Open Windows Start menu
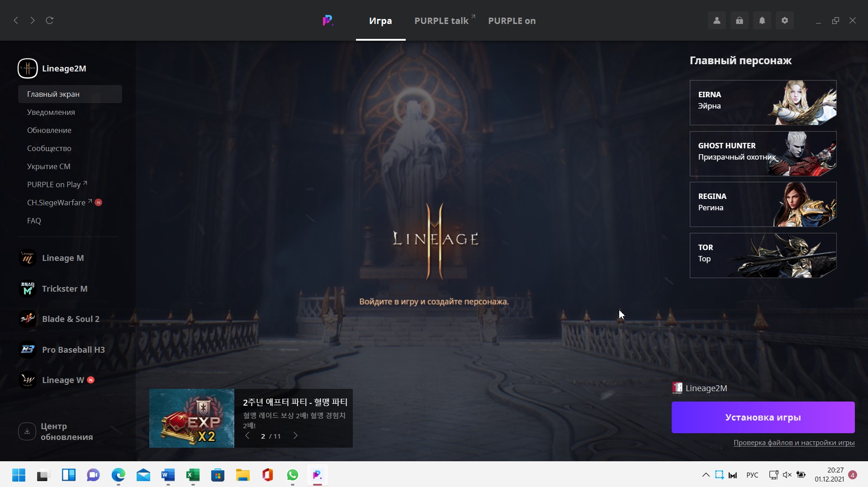Image resolution: width=868 pixels, height=487 pixels. [x=19, y=475]
